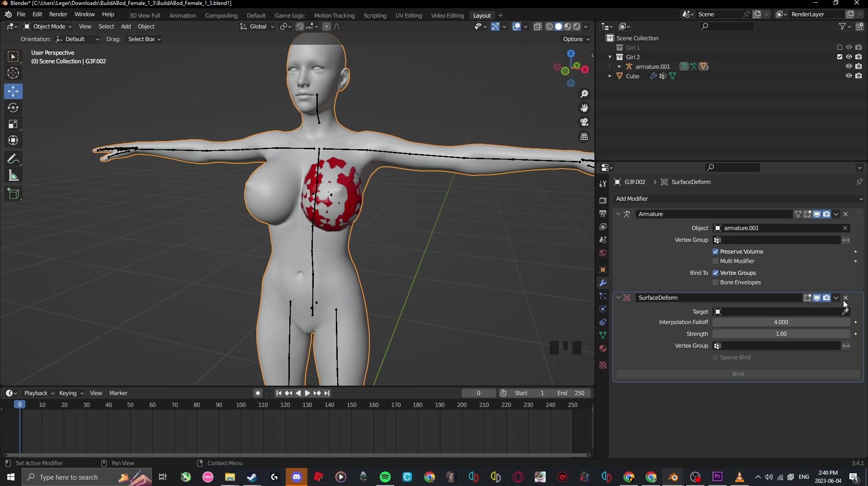Open the Render menu

(58, 14)
